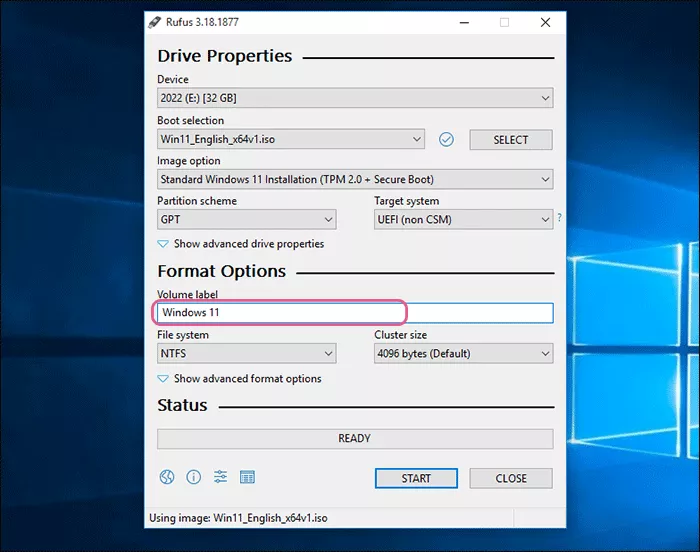700x552 pixels.
Task: Open the File system NTFS dropdown
Action: 246,354
